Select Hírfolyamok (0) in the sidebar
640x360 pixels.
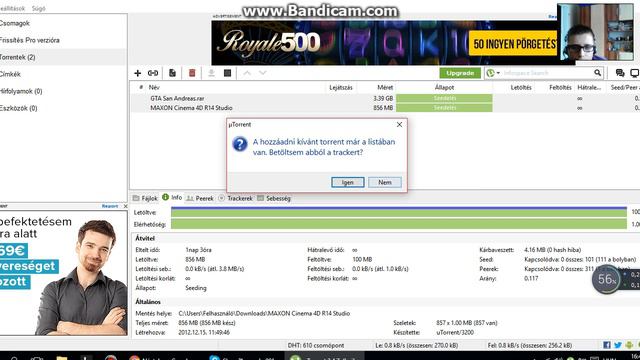[x=63, y=91]
